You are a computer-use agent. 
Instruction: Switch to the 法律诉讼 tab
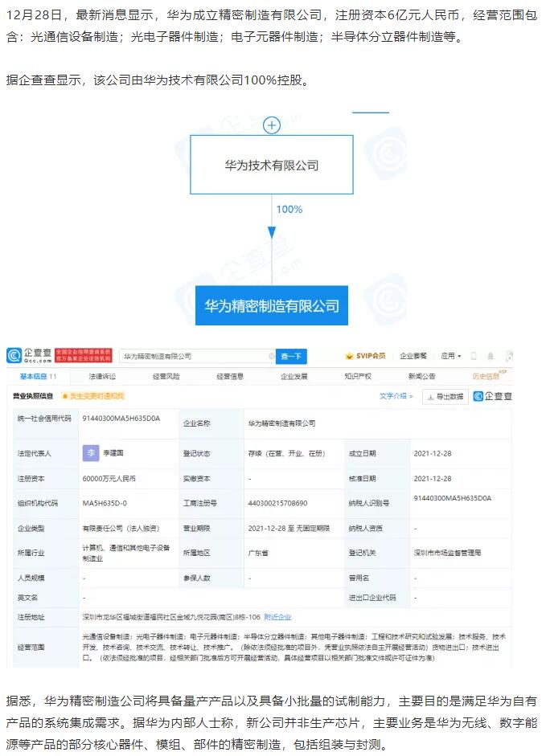(x=102, y=376)
